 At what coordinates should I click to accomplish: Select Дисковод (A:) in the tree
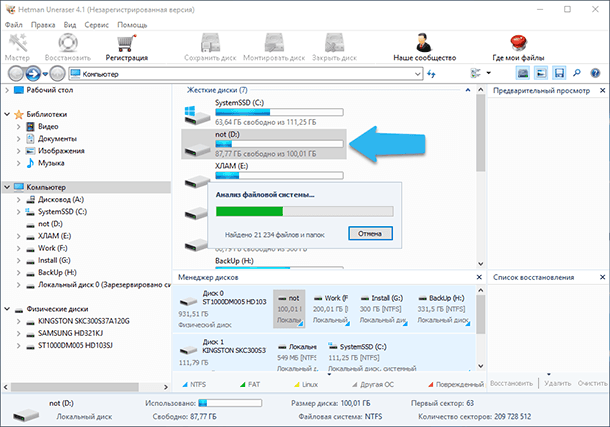[x=61, y=200]
